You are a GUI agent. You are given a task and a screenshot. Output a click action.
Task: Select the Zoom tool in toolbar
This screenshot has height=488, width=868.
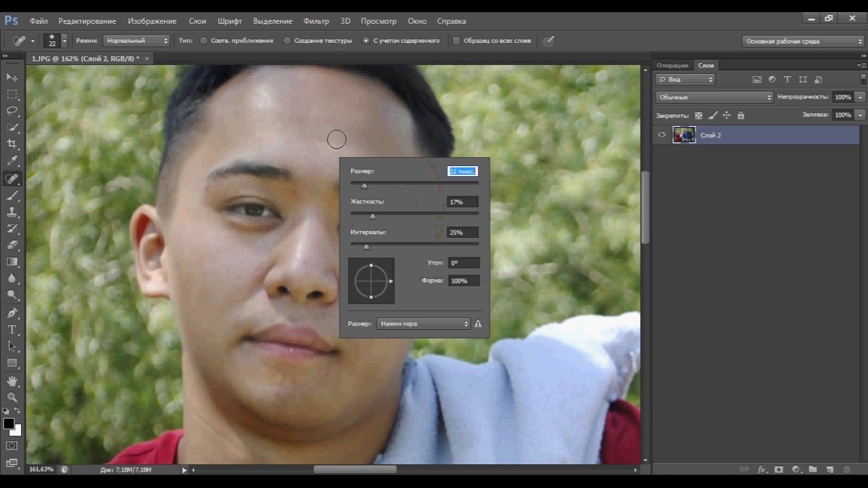tap(12, 397)
